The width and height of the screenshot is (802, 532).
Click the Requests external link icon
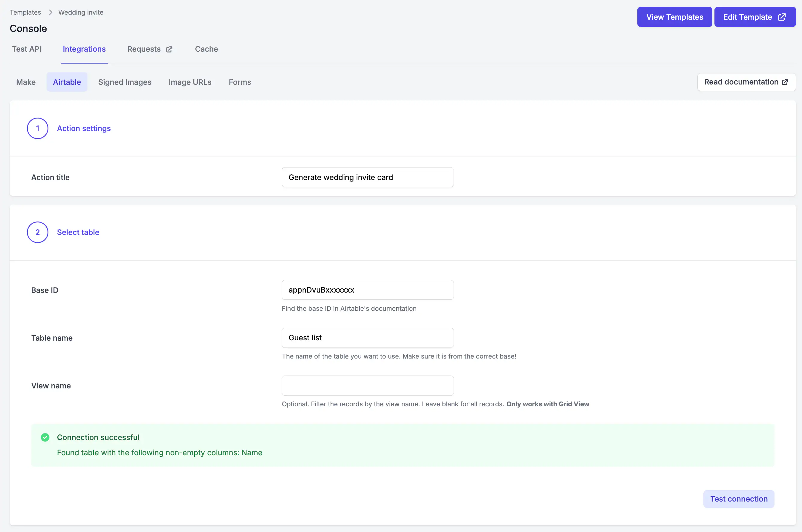[x=169, y=50]
